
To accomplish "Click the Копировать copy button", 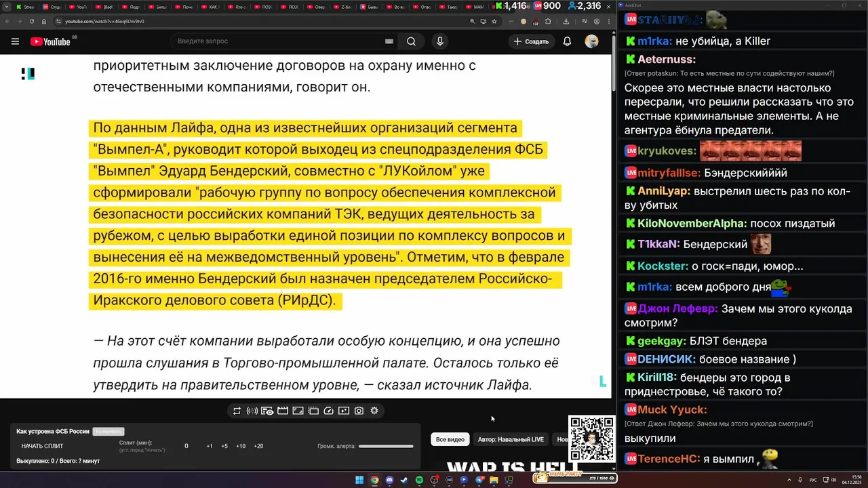I will [108, 431].
